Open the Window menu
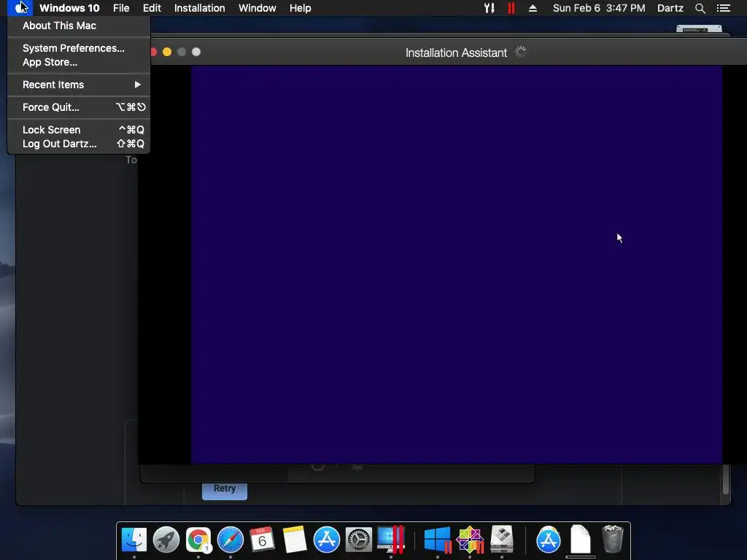 (258, 8)
